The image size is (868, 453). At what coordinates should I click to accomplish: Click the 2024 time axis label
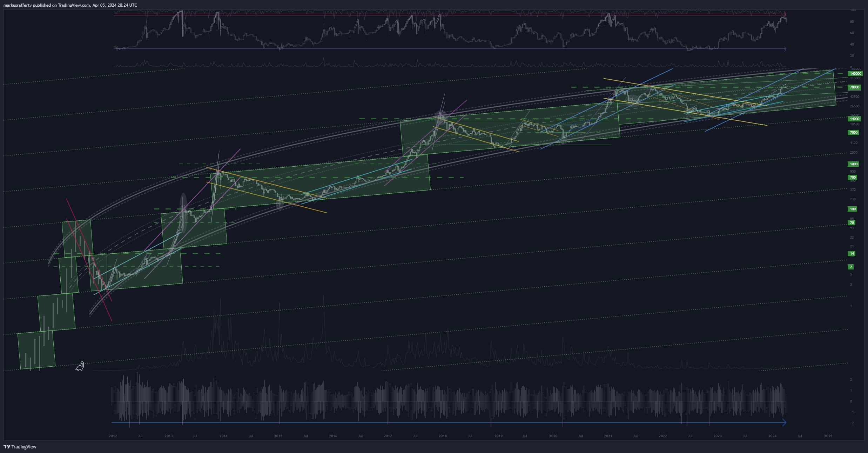(773, 436)
